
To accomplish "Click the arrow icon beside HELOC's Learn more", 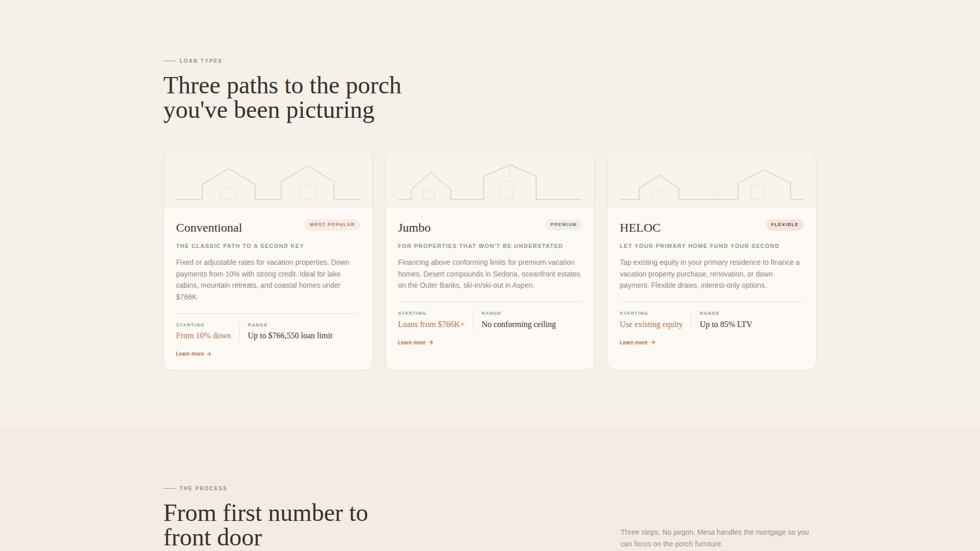I will pyautogui.click(x=652, y=342).
